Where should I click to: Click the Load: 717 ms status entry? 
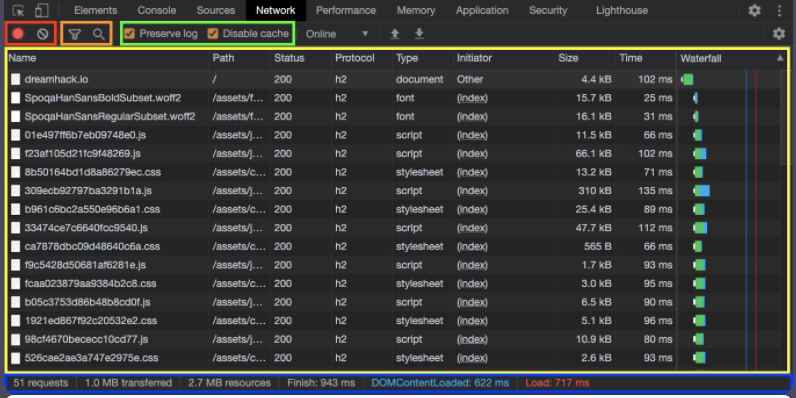point(557,383)
